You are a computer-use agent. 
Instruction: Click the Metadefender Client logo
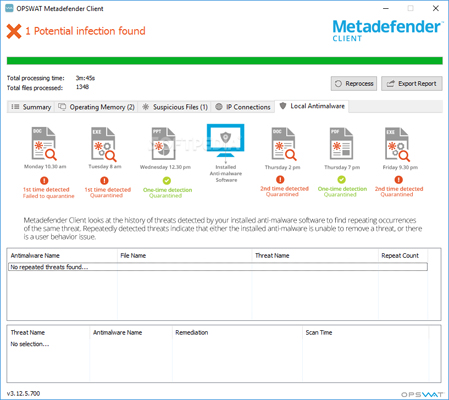click(x=388, y=30)
